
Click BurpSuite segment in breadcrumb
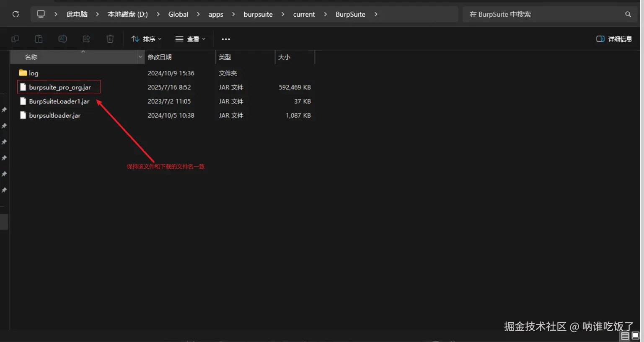coord(350,14)
